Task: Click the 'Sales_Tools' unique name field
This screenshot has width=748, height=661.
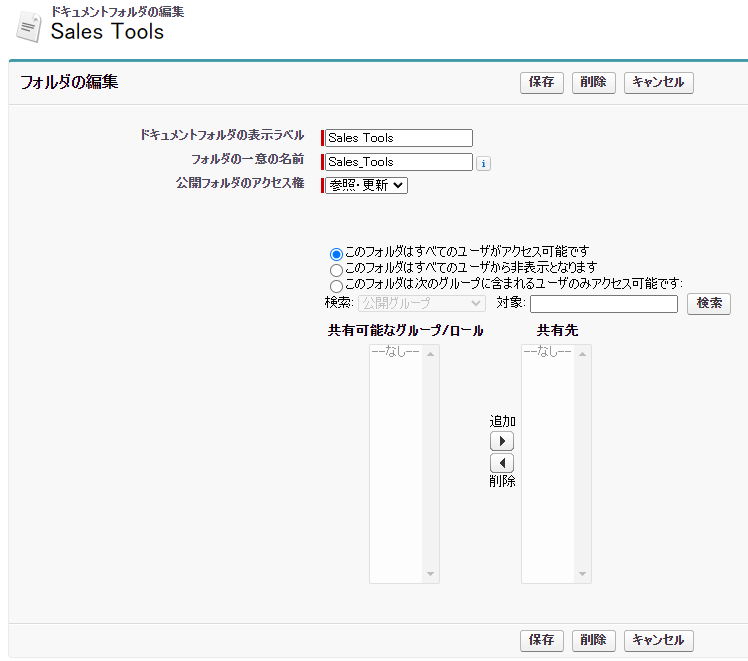Action: 399,162
